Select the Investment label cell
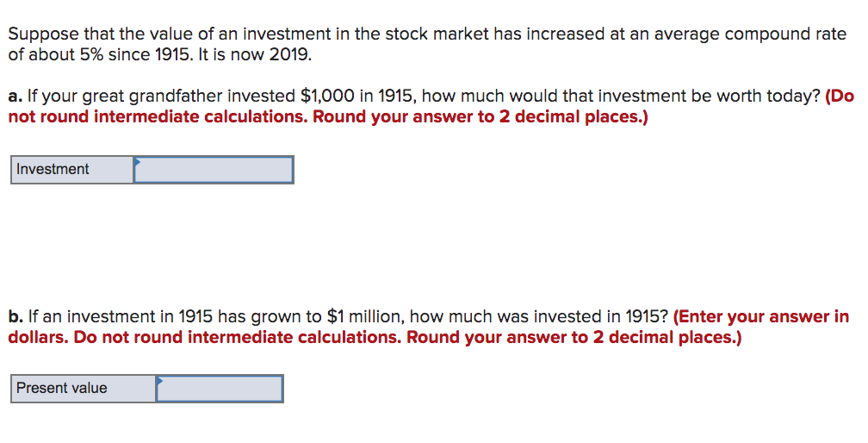Image resolution: width=868 pixels, height=443 pixels. 71,170
